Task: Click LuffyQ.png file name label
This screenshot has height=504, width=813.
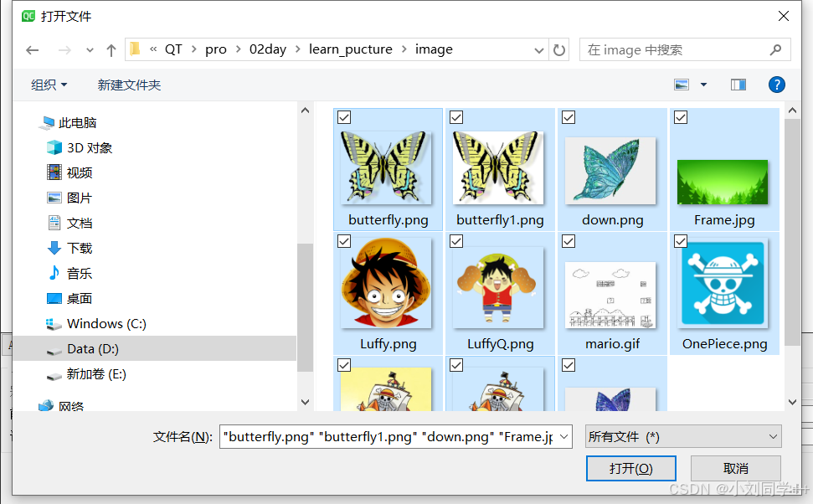Action: click(x=501, y=344)
